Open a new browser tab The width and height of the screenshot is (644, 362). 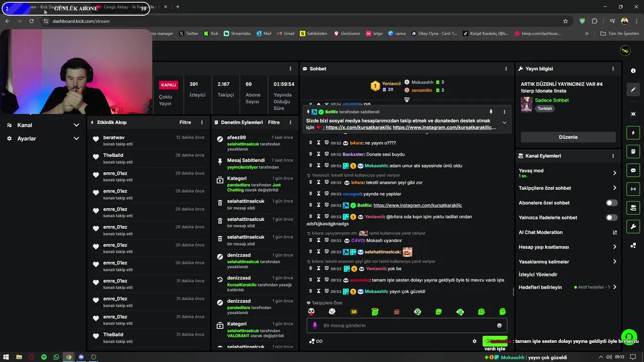click(178, 7)
